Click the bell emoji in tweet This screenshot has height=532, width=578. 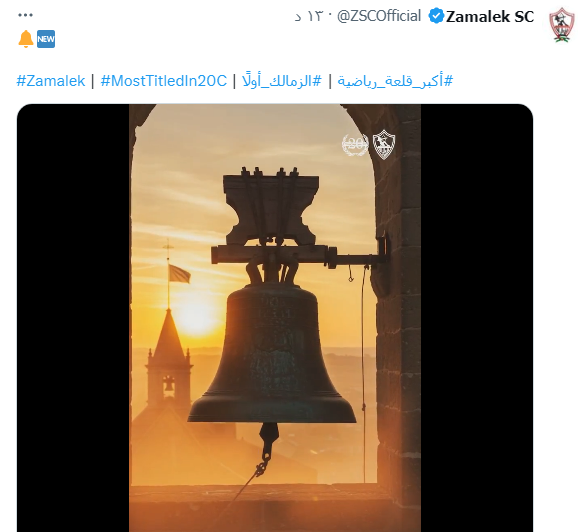(26, 39)
